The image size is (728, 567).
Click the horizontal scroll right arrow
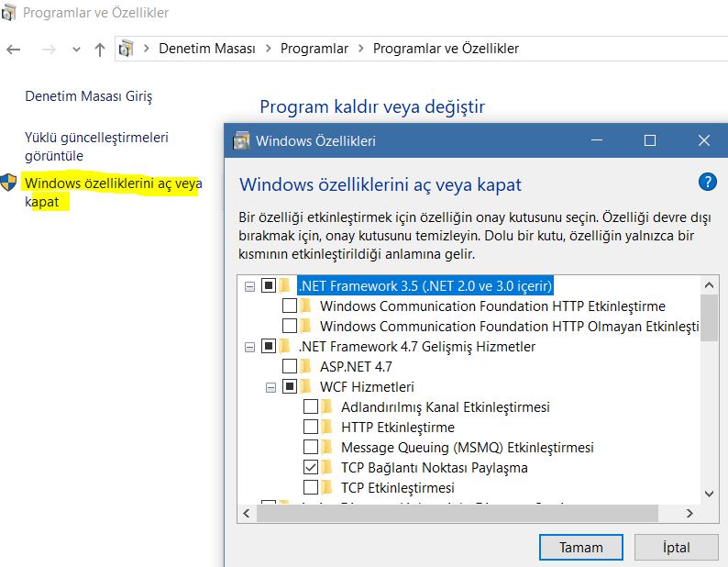tap(689, 513)
